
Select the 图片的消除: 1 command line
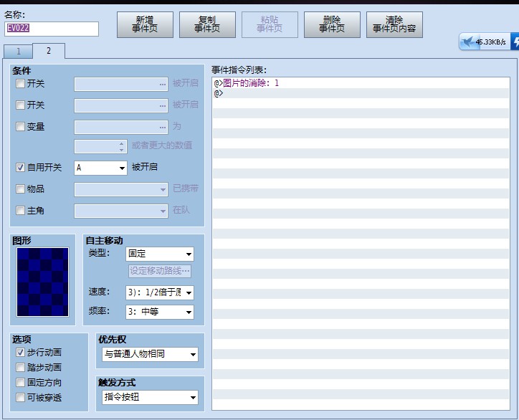click(361, 82)
